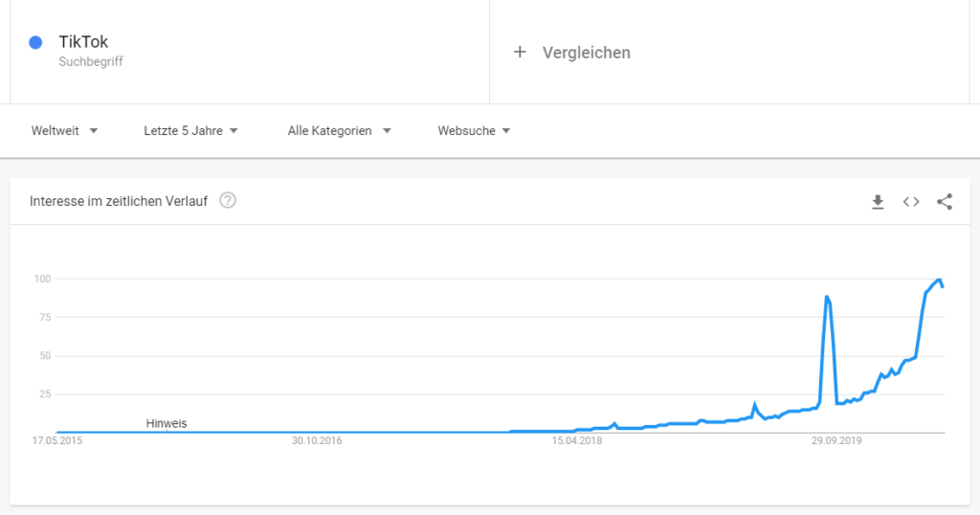This screenshot has width=980, height=515.
Task: Click the 29.09.2019 date axis label
Action: tap(836, 440)
